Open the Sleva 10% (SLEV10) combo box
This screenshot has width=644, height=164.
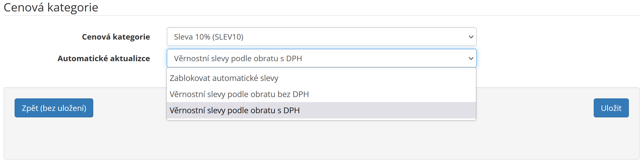[x=321, y=37]
